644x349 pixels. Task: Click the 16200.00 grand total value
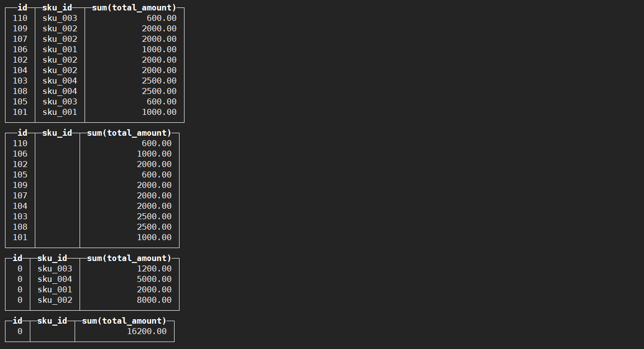[147, 331]
